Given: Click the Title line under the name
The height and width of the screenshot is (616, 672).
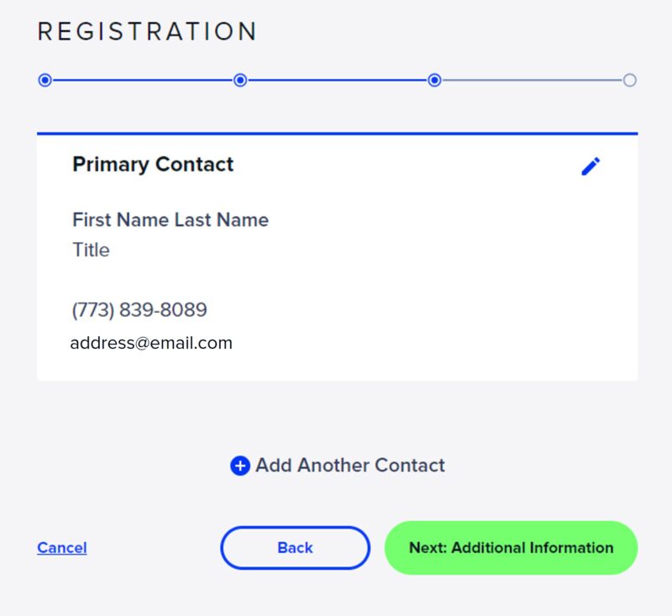Looking at the screenshot, I should [91, 250].
